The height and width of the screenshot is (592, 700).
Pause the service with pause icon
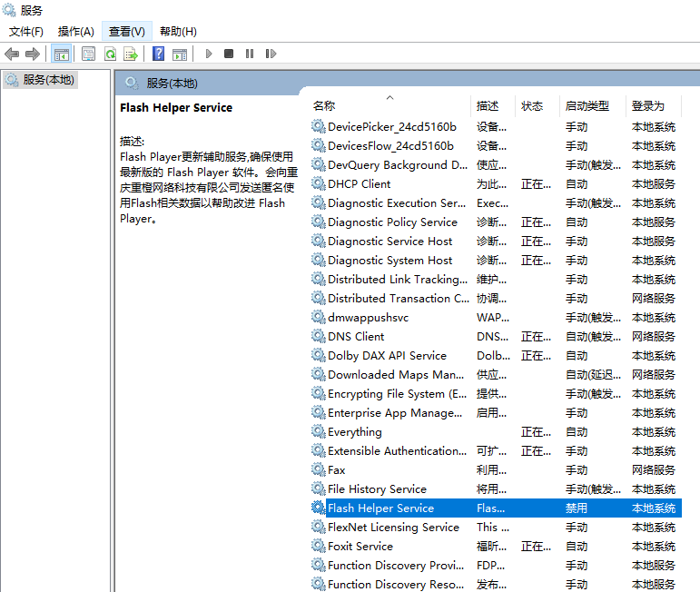tap(250, 54)
